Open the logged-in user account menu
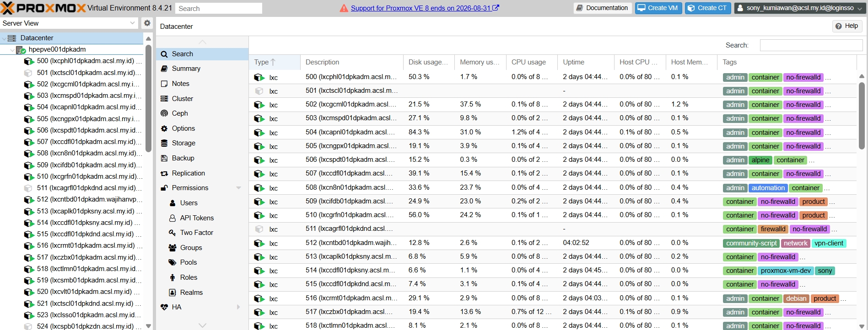Viewport: 868px width, 330px height. point(800,8)
